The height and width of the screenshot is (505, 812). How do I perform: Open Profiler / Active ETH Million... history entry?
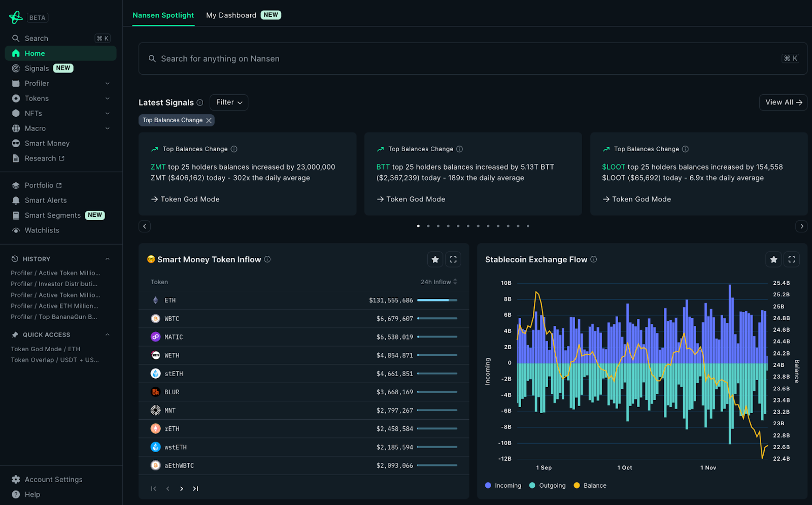point(55,306)
